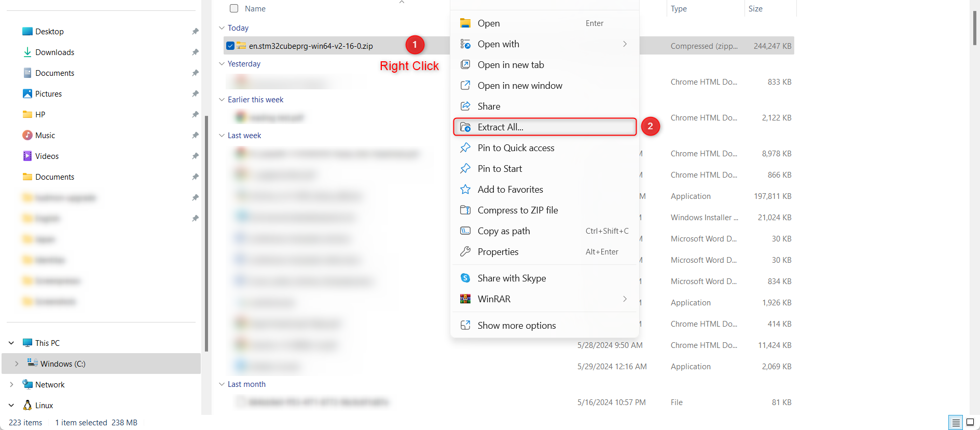Collapse the This PC tree node
980x430 pixels.
pyautogui.click(x=11, y=343)
